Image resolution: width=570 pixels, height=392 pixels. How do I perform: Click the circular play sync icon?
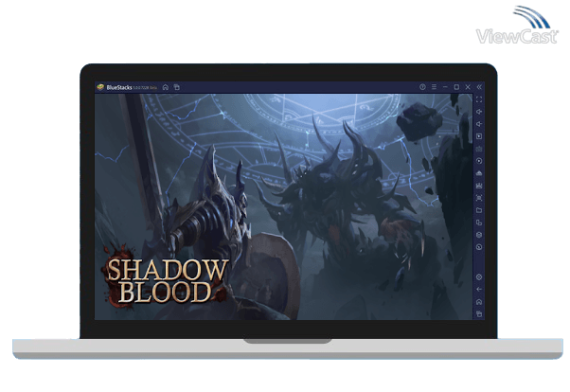(x=479, y=161)
